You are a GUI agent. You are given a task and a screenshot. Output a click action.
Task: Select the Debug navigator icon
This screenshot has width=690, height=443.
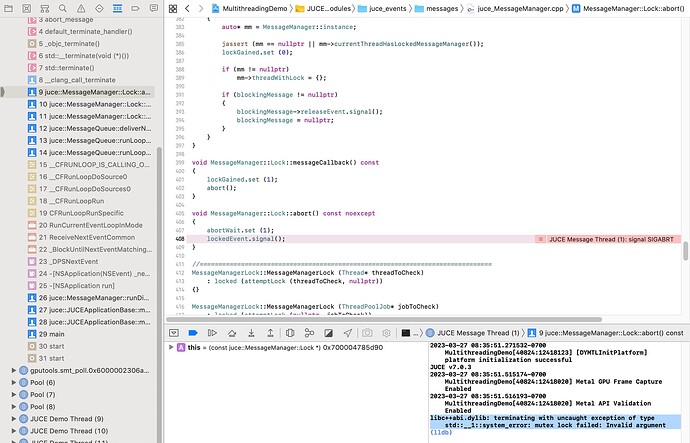click(117, 8)
